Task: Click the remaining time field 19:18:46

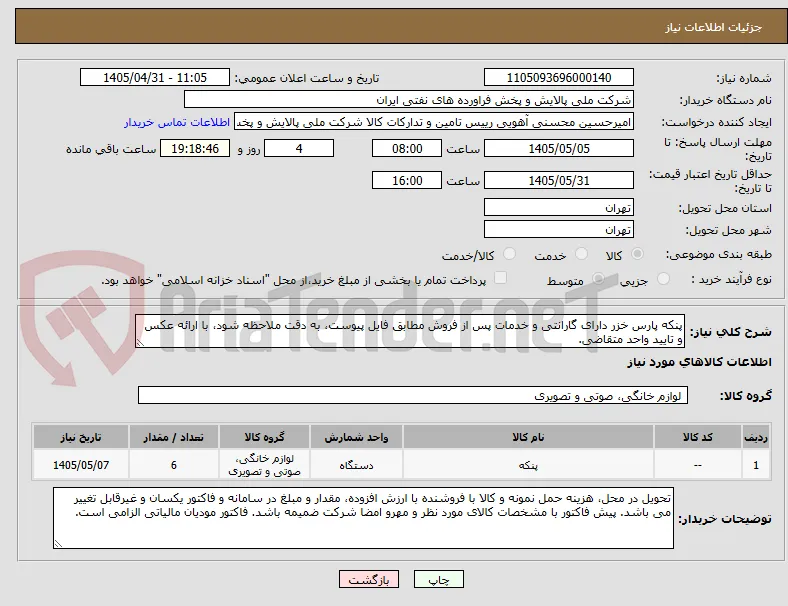Action: point(195,148)
